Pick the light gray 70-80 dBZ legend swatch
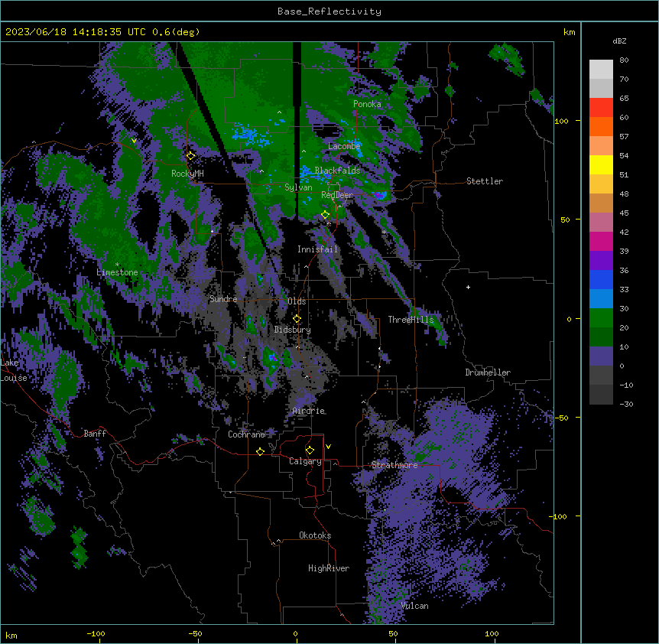 601,70
